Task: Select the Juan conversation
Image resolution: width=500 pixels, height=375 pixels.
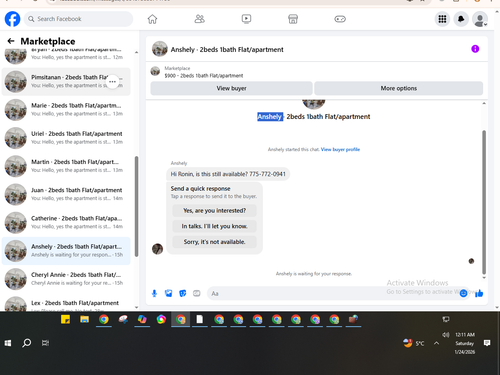Action: tap(66, 194)
